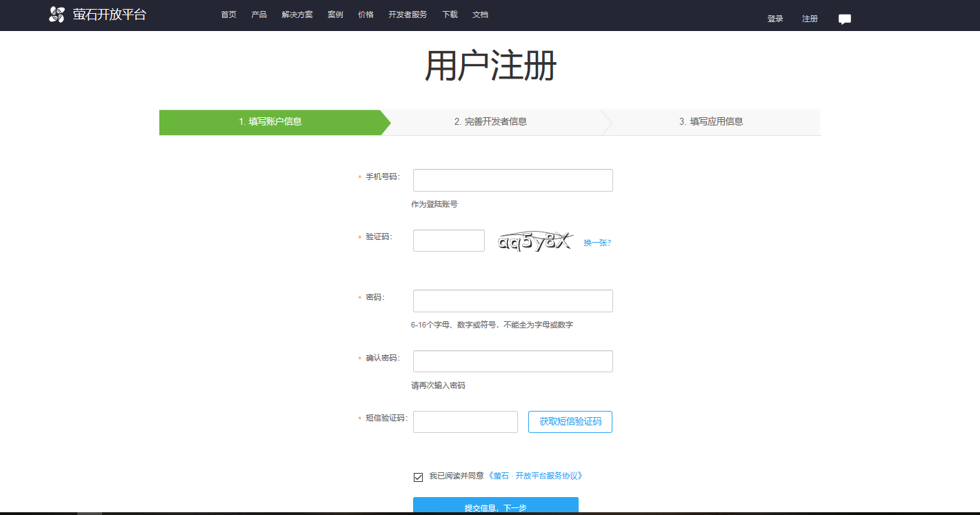Screen dimensions: 980x515
Task: Select the step 1 填写账户信息 tab
Action: [272, 121]
